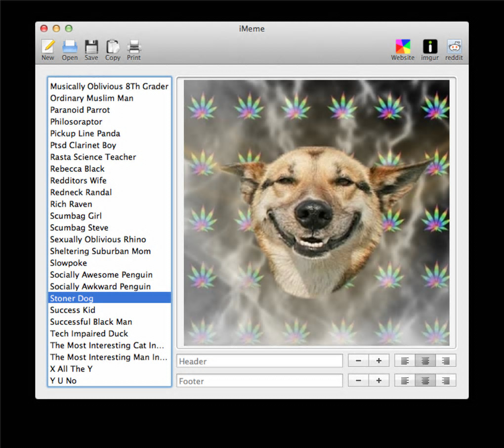
Task: Choose Sexually Oblivious Rhino
Action: [x=109, y=239]
